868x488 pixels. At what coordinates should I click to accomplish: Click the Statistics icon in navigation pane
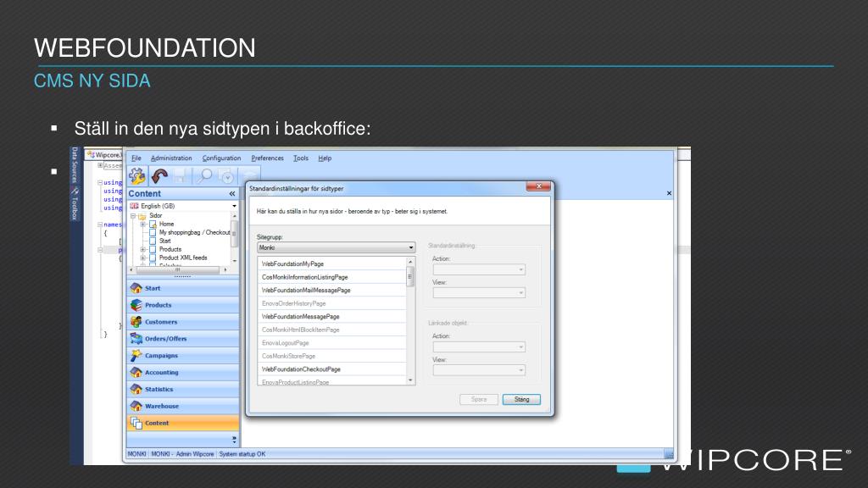click(136, 389)
